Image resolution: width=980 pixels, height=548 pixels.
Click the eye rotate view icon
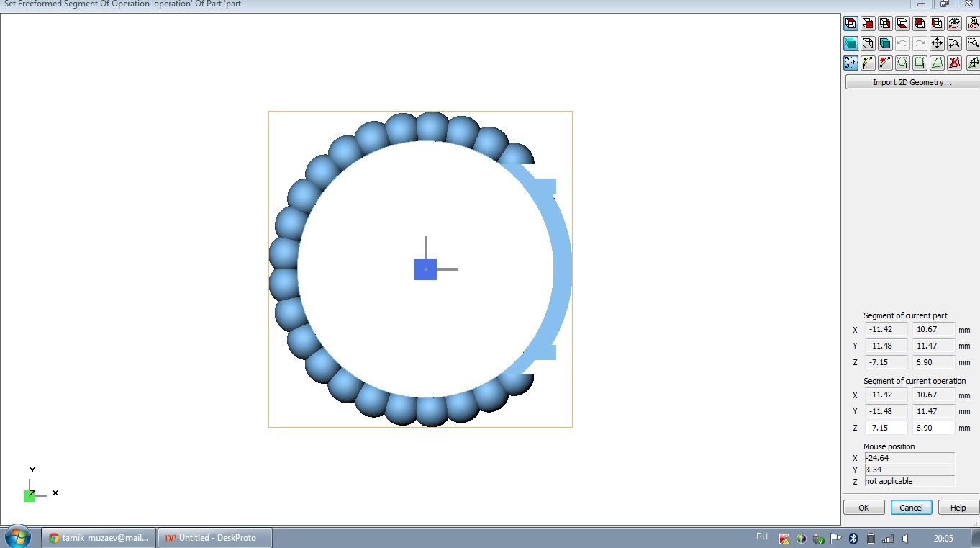[x=954, y=24]
